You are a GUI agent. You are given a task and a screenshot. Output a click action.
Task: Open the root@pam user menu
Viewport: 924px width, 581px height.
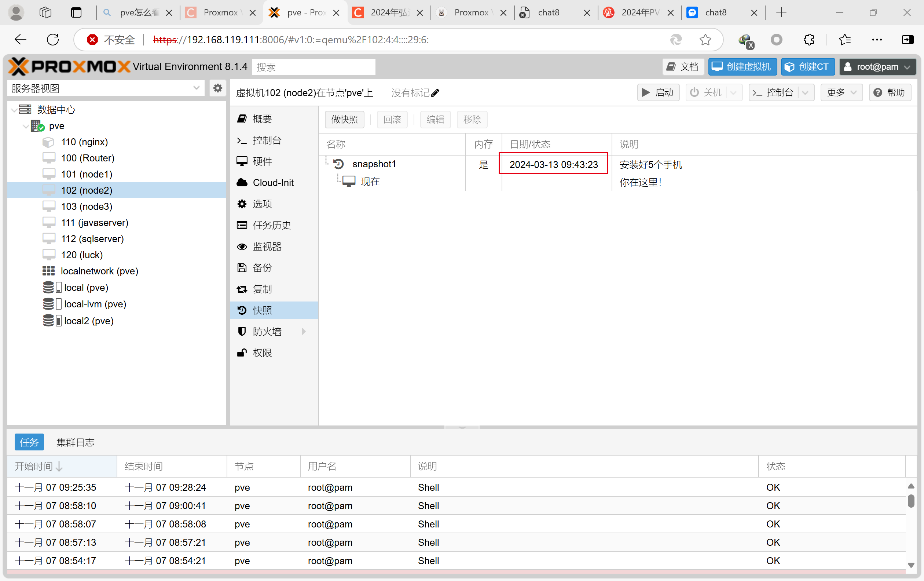click(x=877, y=67)
